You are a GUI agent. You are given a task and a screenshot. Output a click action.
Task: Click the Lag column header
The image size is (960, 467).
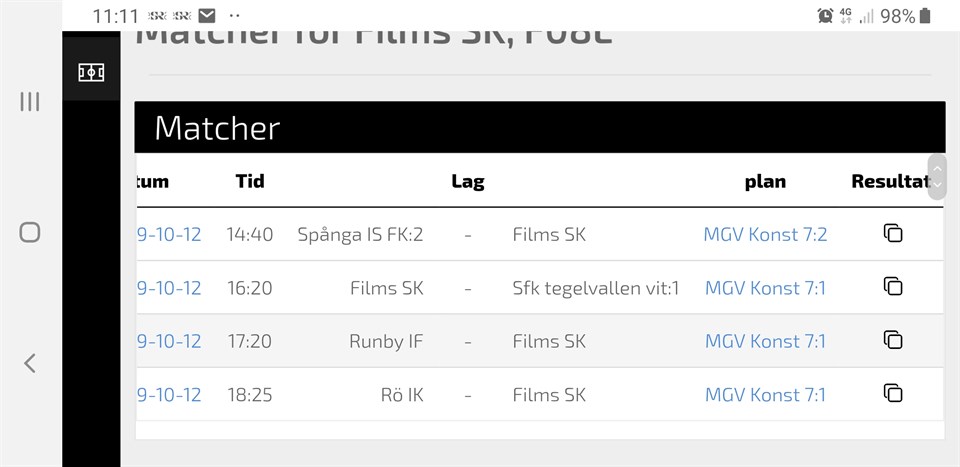(x=467, y=181)
